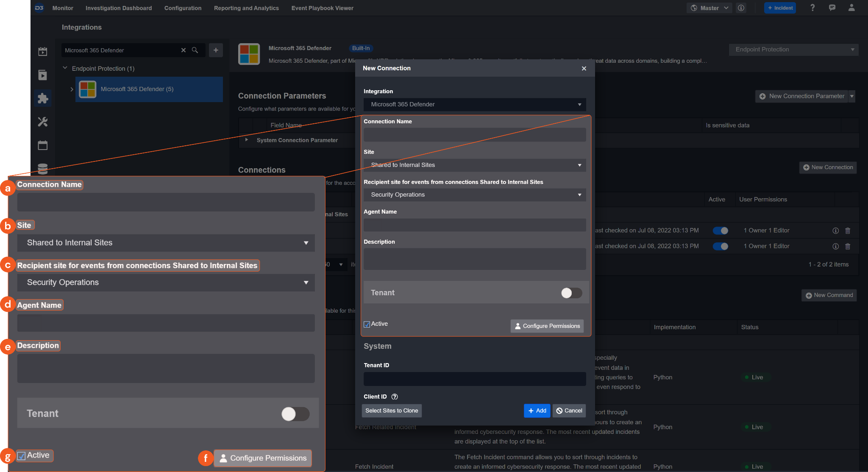Screen dimensions: 868x472
Task: Open the help question mark icon
Action: point(812,8)
